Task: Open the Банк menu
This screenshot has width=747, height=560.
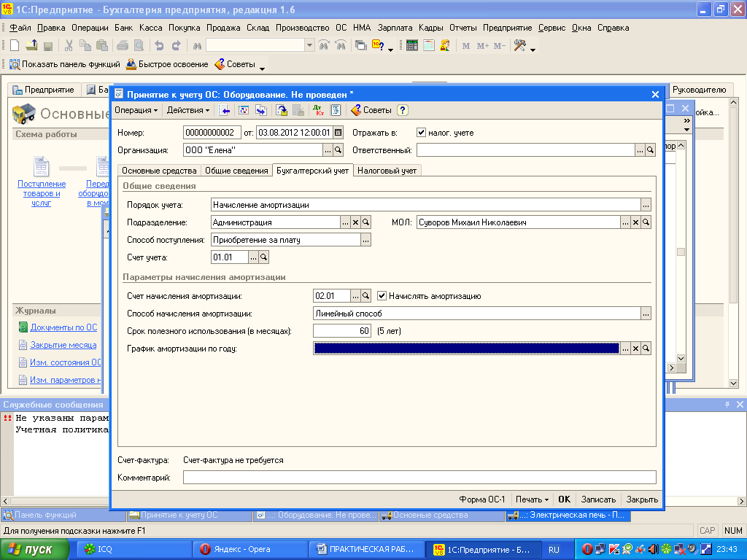Action: tap(124, 28)
